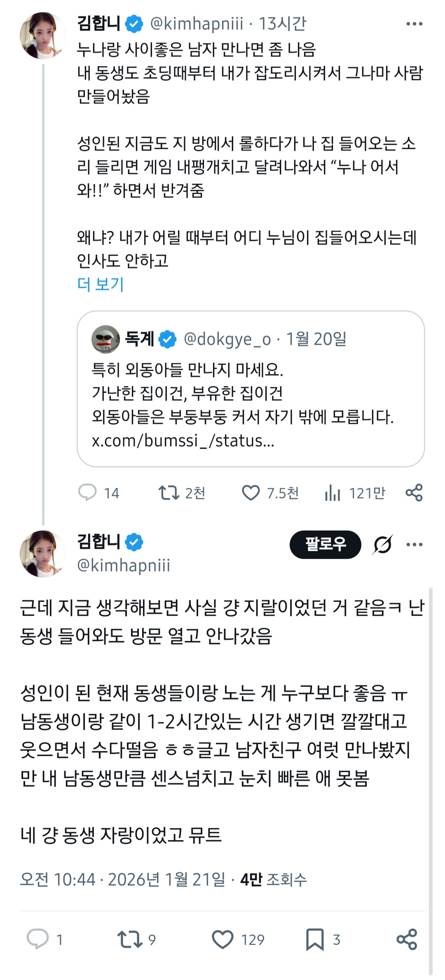Open reply comments on the bottom post
This screenshot has width=445, height=980.
tap(38, 939)
